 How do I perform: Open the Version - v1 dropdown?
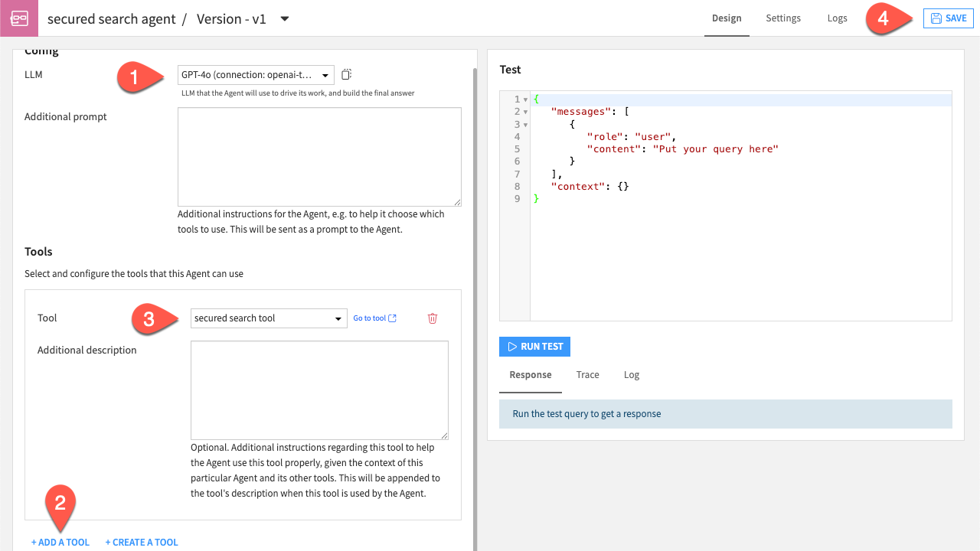pos(284,18)
